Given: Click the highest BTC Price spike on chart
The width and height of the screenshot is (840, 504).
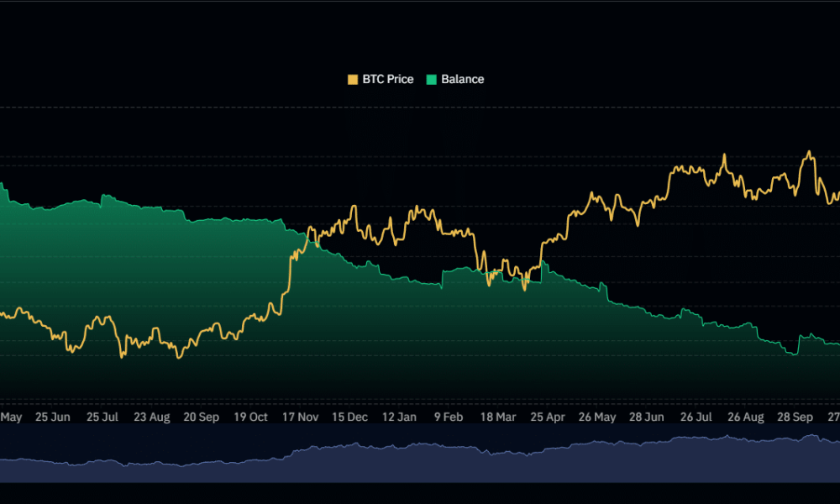Looking at the screenshot, I should tap(809, 150).
